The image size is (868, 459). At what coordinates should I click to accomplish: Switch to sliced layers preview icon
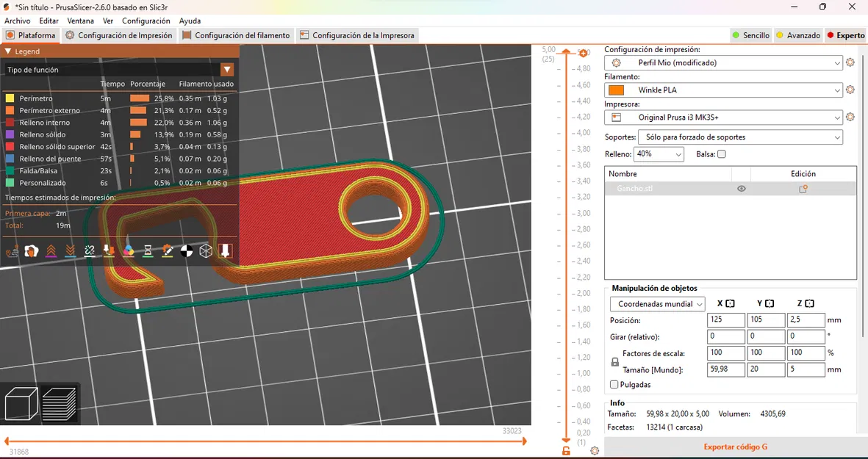[x=59, y=403]
